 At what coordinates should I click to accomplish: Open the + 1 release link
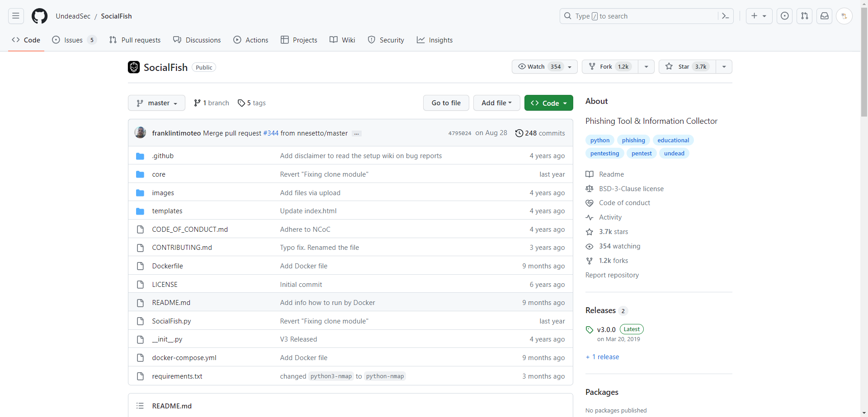tap(603, 357)
